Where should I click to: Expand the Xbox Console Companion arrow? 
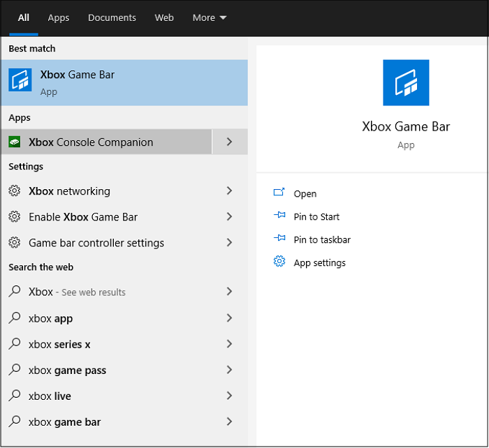(x=229, y=142)
